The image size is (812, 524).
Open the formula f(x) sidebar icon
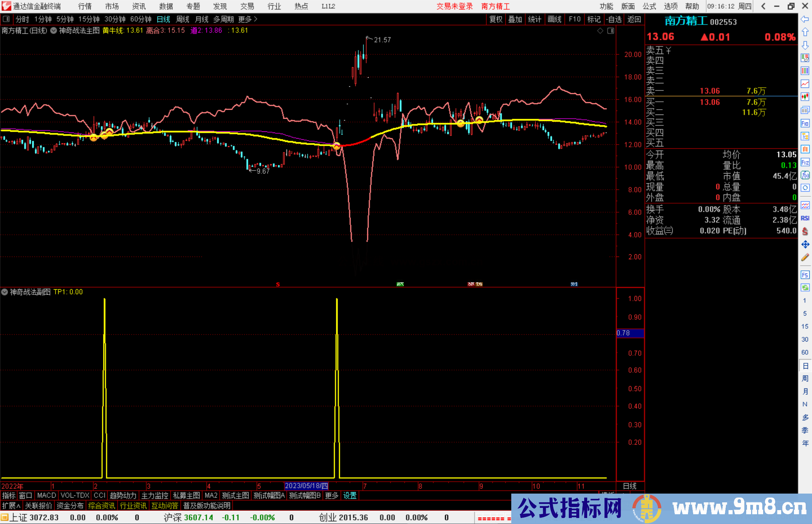click(805, 175)
